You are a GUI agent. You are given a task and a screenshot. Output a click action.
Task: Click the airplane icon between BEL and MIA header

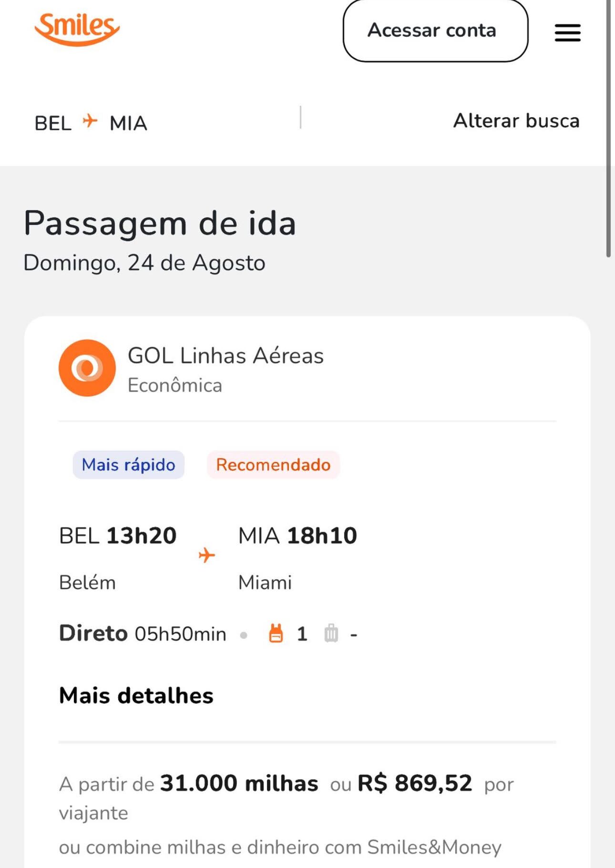90,121
